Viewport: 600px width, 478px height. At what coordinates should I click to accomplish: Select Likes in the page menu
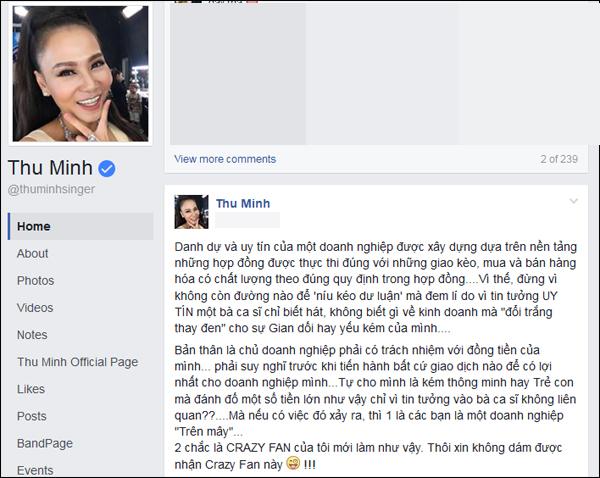pos(31,389)
